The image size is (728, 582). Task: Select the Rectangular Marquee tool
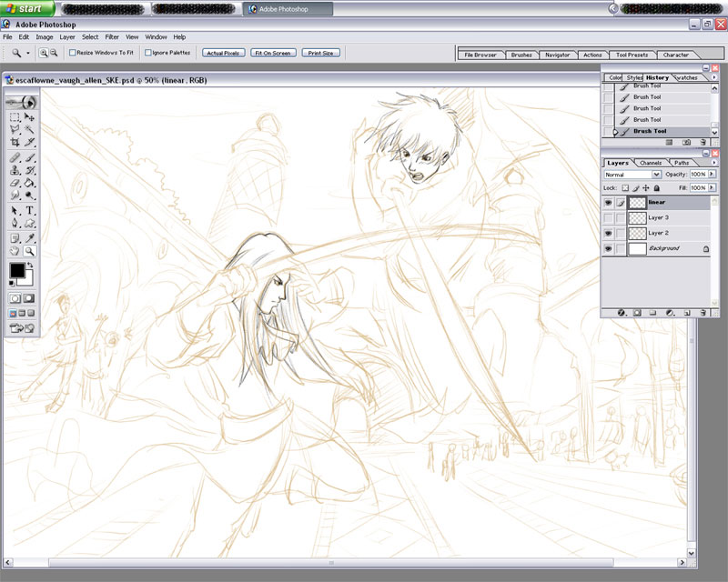(x=15, y=117)
